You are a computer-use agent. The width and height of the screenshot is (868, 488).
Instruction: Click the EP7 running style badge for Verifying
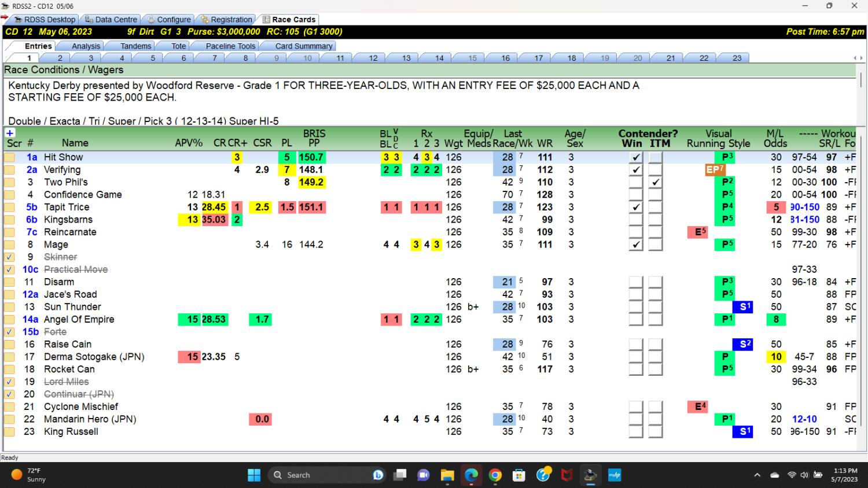[x=715, y=169]
